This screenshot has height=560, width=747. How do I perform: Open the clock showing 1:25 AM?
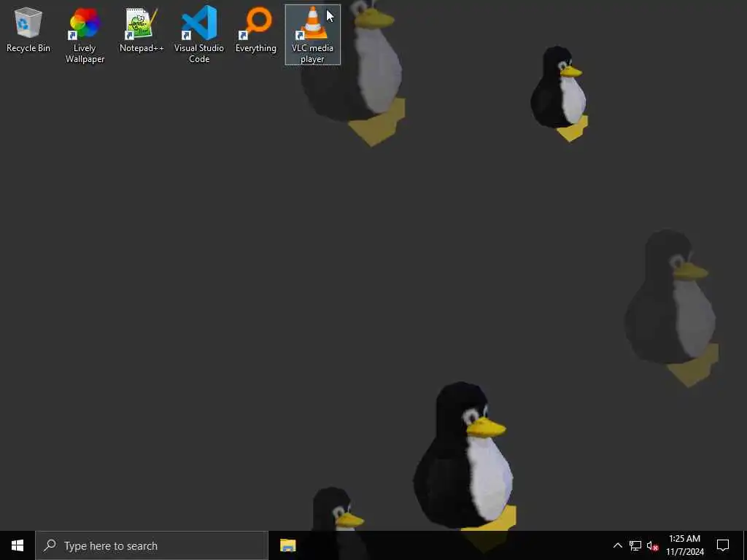pos(684,545)
